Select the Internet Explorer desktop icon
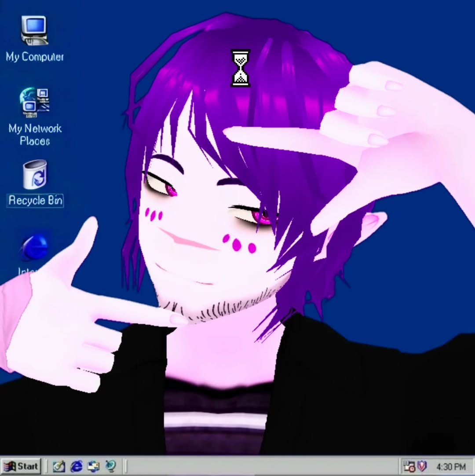Screen dimensions: 475x476 pos(34,247)
